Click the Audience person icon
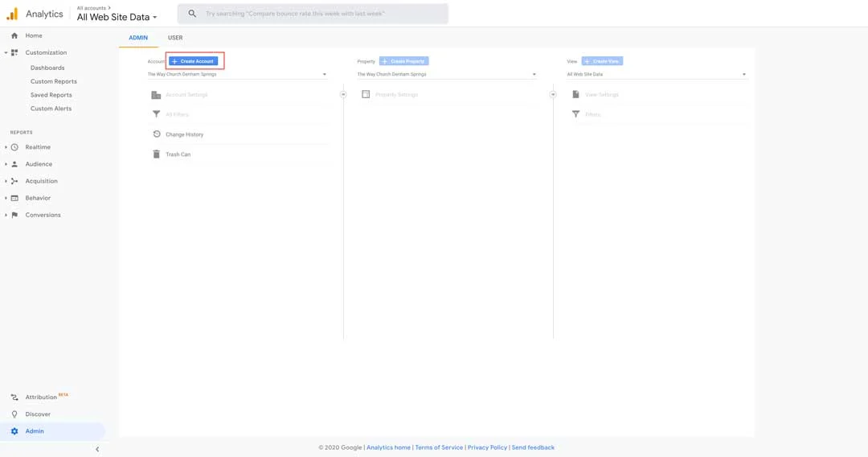The height and width of the screenshot is (457, 868). pos(14,164)
